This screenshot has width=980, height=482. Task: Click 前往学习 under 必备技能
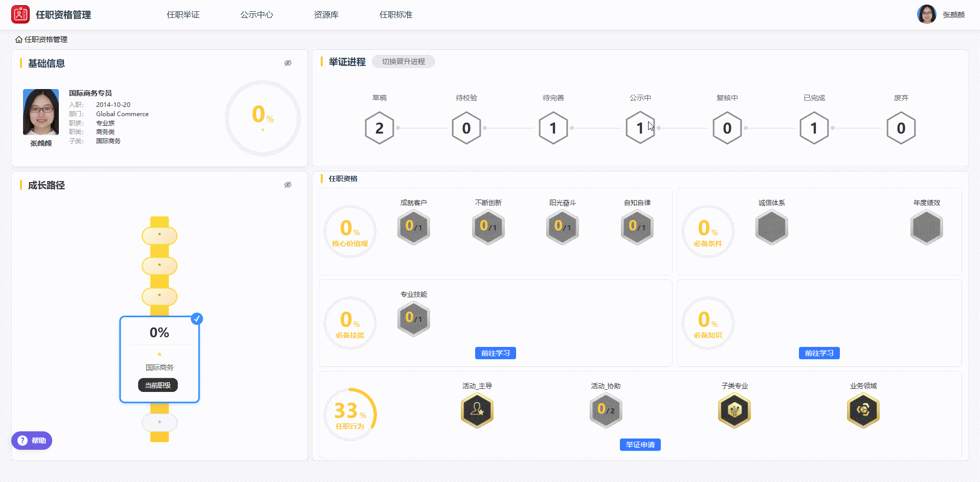495,353
